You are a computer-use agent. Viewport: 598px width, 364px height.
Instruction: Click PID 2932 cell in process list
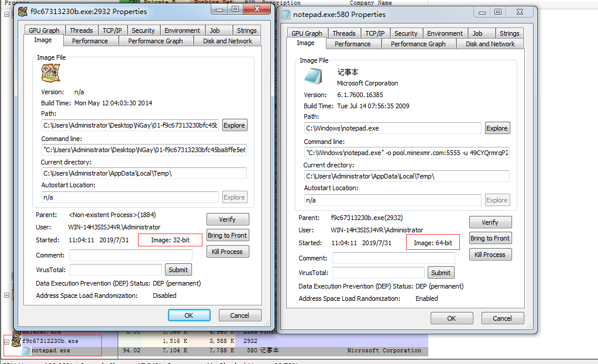click(250, 341)
